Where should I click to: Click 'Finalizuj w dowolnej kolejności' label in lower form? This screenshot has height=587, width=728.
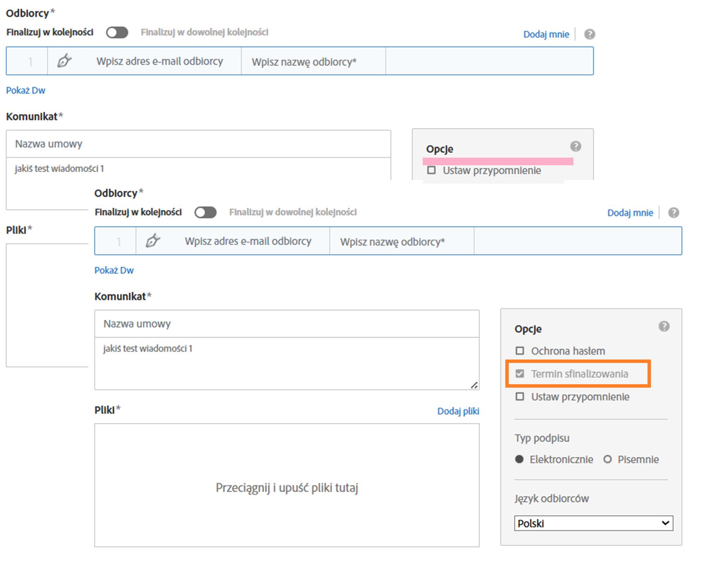click(293, 212)
